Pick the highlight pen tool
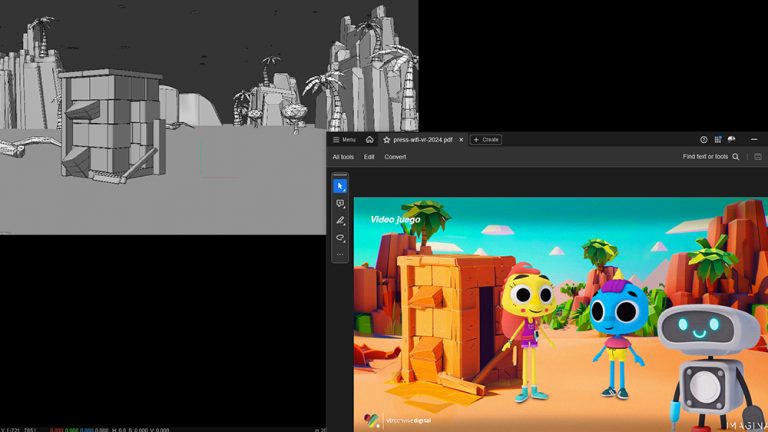The image size is (768, 432). coord(340,220)
